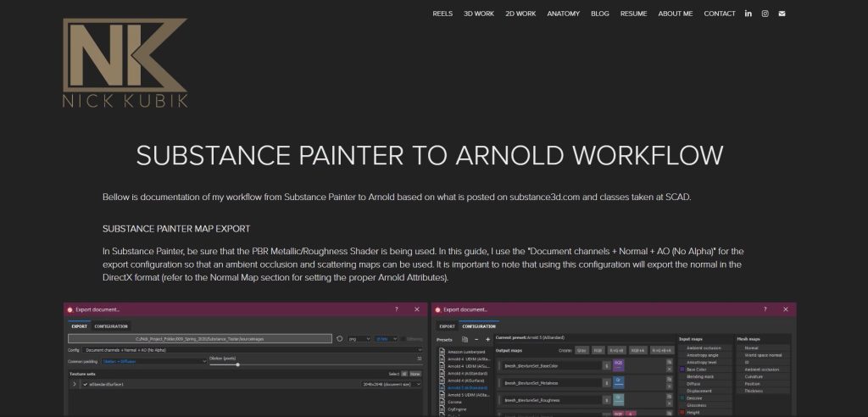Image resolution: width=868 pixels, height=417 pixels.
Task: Click the teal Gr swatch on Roughness row
Action: pos(618,400)
